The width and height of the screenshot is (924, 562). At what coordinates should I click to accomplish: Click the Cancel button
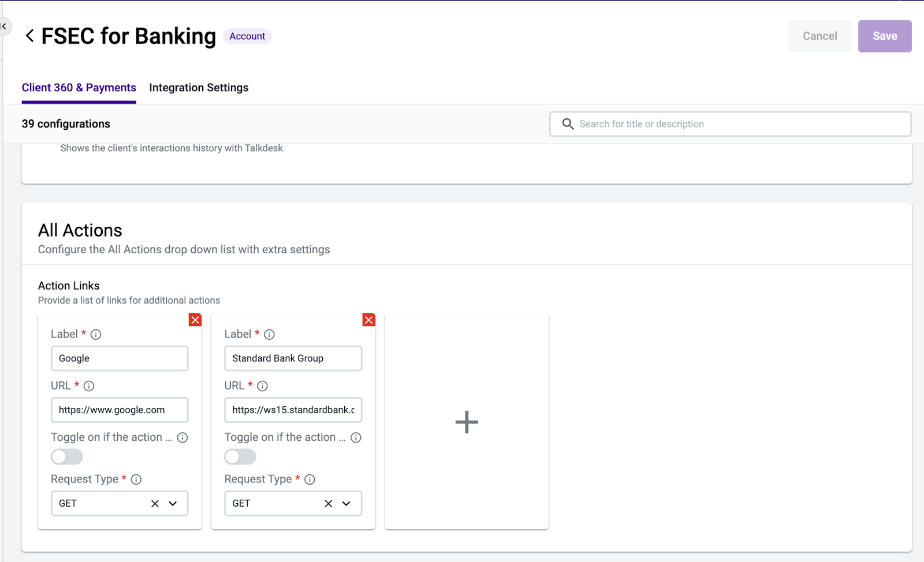click(x=820, y=36)
